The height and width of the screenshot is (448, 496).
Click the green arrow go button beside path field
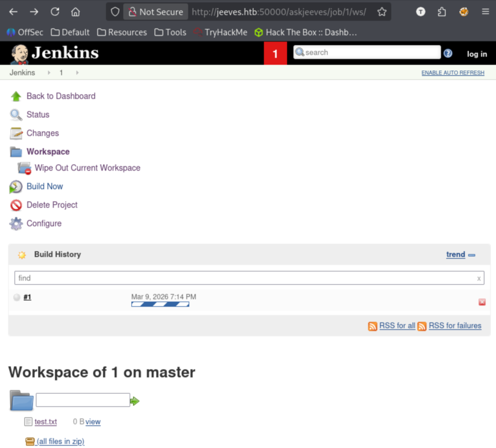tap(135, 401)
